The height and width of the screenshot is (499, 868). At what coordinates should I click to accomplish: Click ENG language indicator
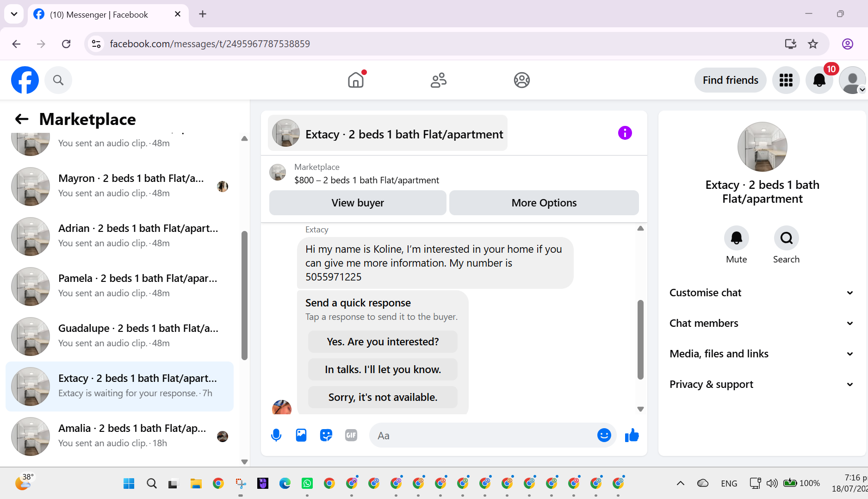[x=729, y=483]
